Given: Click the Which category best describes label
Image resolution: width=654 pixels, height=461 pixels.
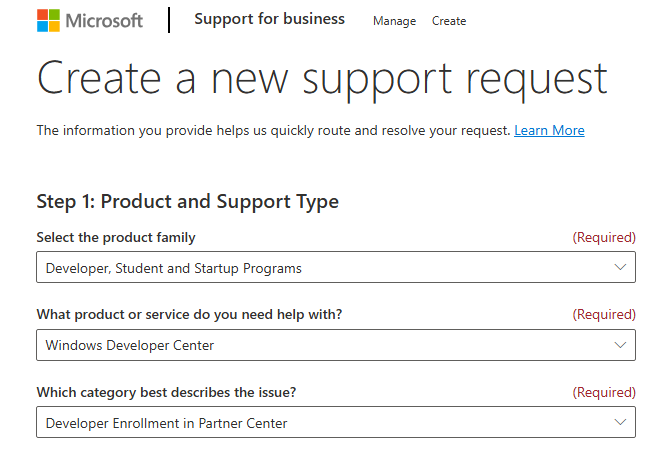Looking at the screenshot, I should (166, 392).
